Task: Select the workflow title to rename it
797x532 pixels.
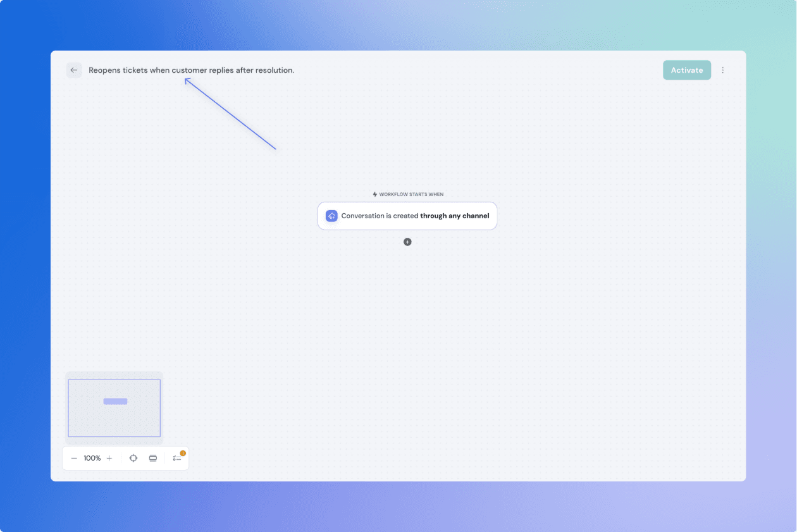Action: coord(192,70)
